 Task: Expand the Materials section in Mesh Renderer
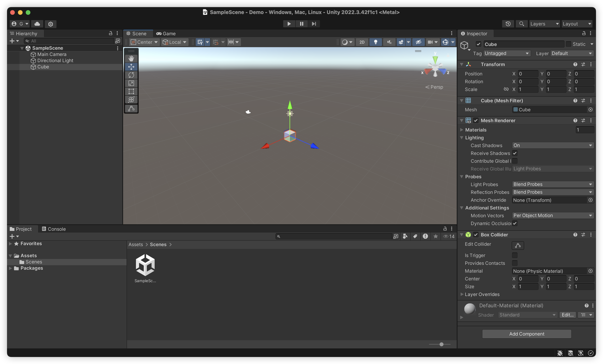pyautogui.click(x=462, y=130)
